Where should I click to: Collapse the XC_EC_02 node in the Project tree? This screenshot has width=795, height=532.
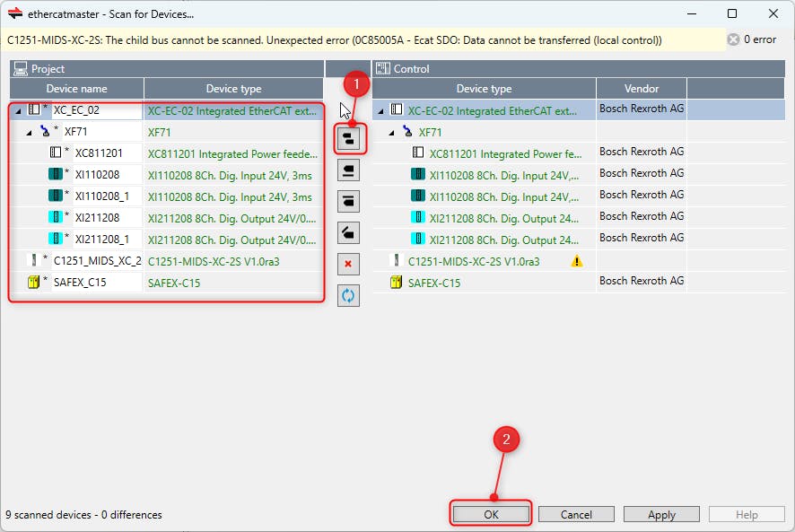point(18,110)
